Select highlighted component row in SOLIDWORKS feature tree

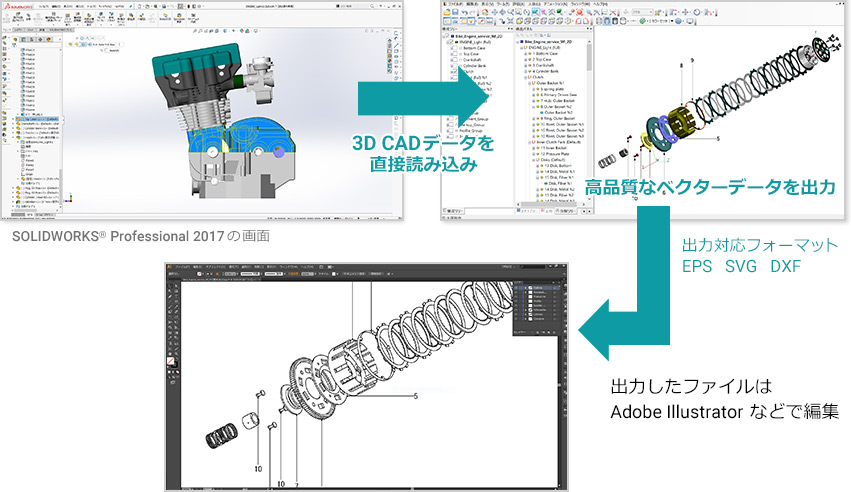[37, 119]
